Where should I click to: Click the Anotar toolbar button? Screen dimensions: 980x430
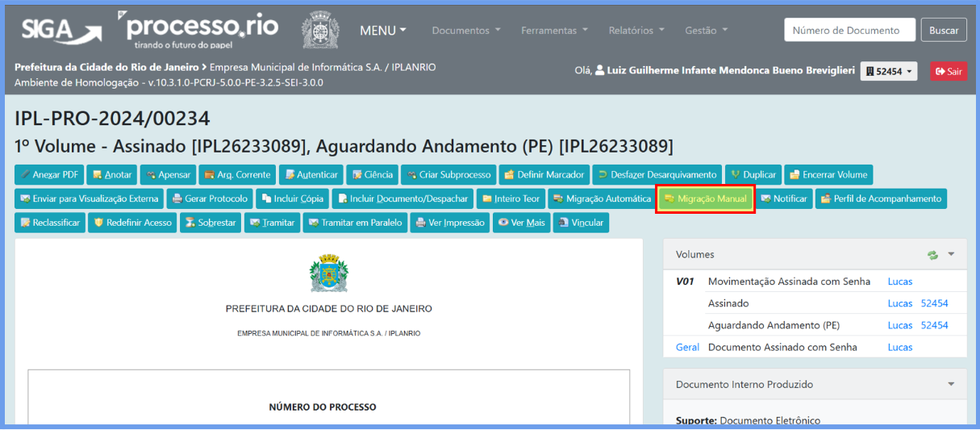pos(111,174)
